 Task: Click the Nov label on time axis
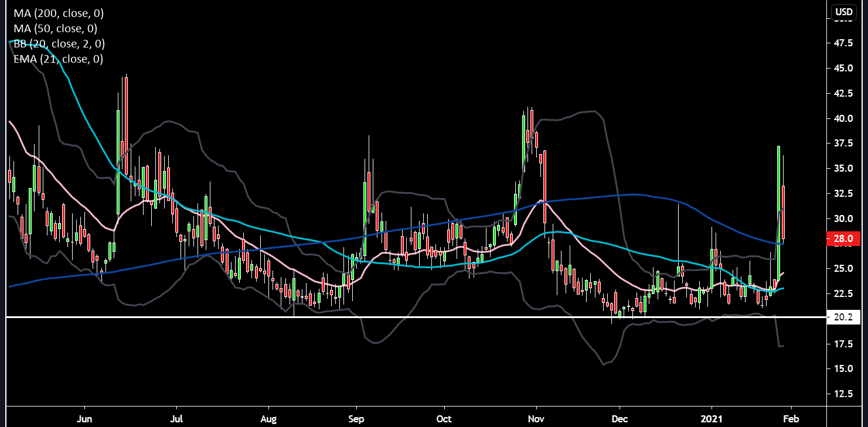pos(536,419)
